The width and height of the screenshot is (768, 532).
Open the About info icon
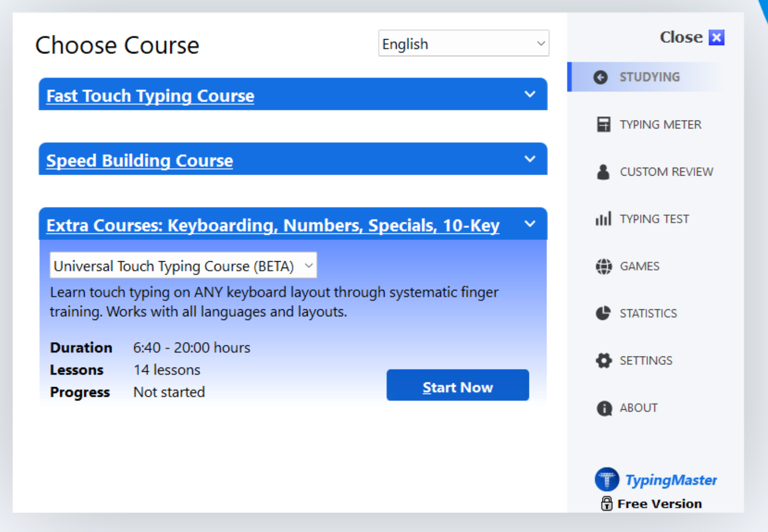click(x=604, y=408)
